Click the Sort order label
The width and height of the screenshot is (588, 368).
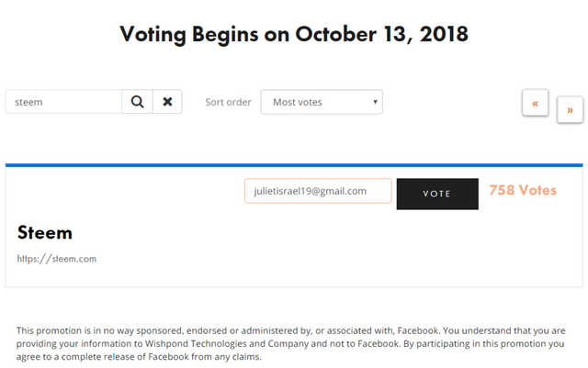pyautogui.click(x=228, y=102)
